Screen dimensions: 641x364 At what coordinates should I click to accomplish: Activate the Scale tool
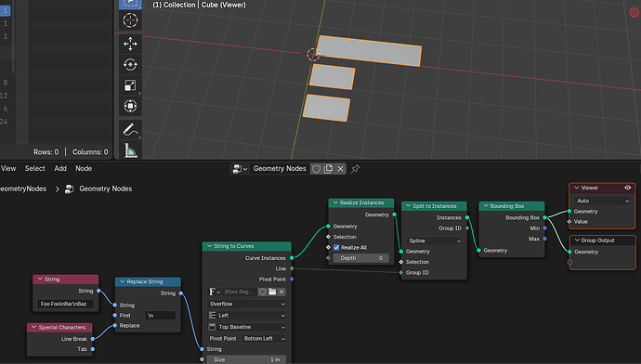[x=130, y=85]
